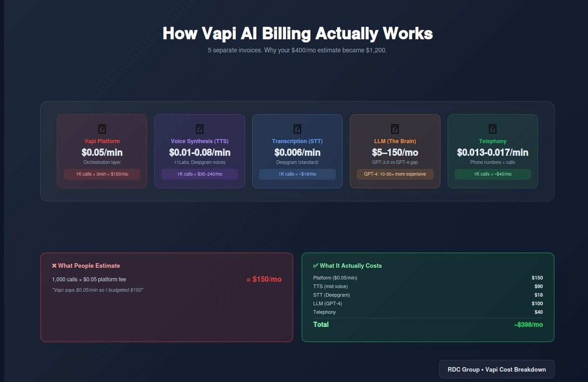
Task: Click the 'STT (Deepgram)' row label
Action: tap(331, 295)
